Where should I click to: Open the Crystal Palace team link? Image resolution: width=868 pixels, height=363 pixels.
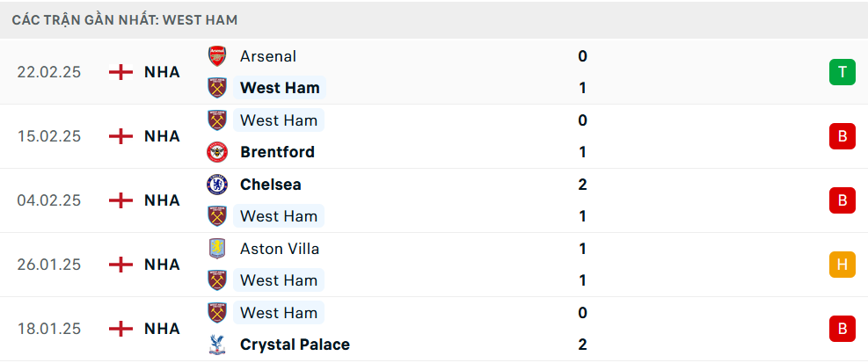pos(295,345)
